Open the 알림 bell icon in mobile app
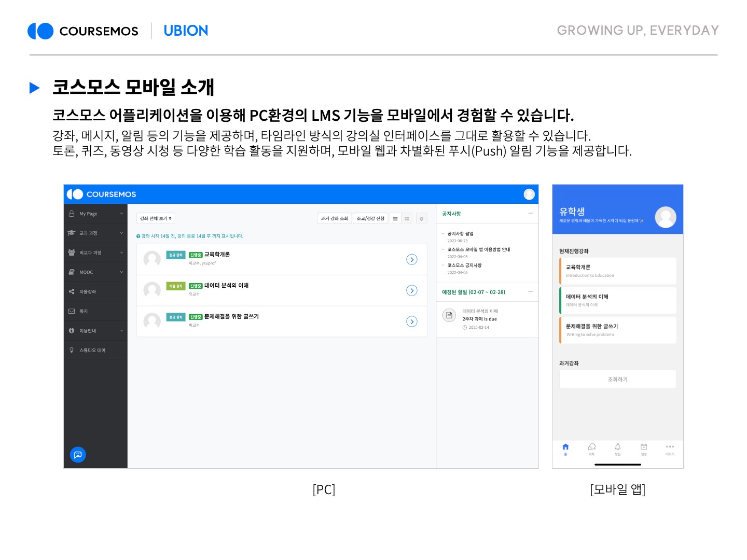This screenshot has height=560, width=747. point(617,448)
